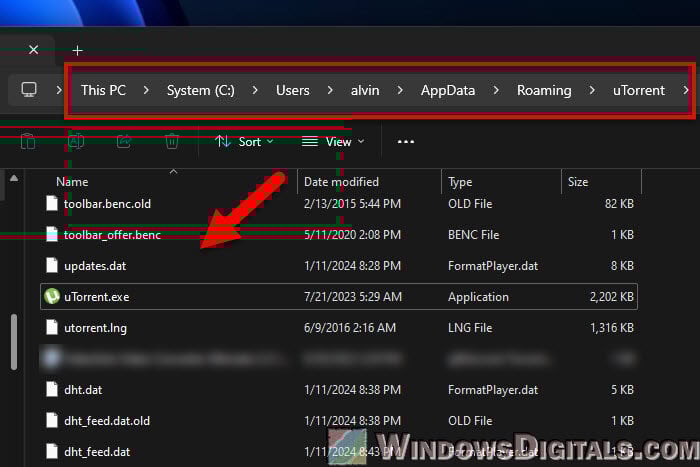This screenshot has width=700, height=467.
Task: Open the See more (three dots) menu
Action: tap(406, 142)
